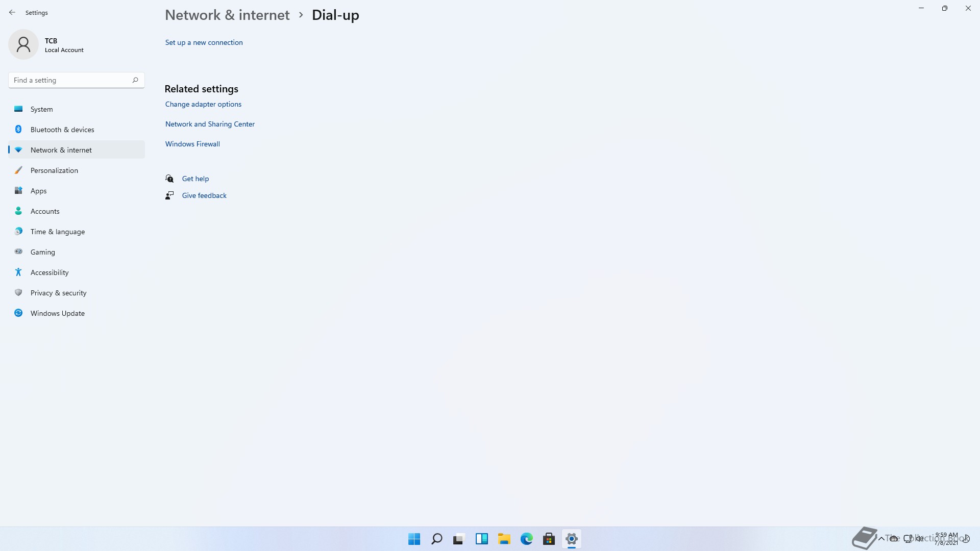Open the Windows Start menu

[414, 539]
